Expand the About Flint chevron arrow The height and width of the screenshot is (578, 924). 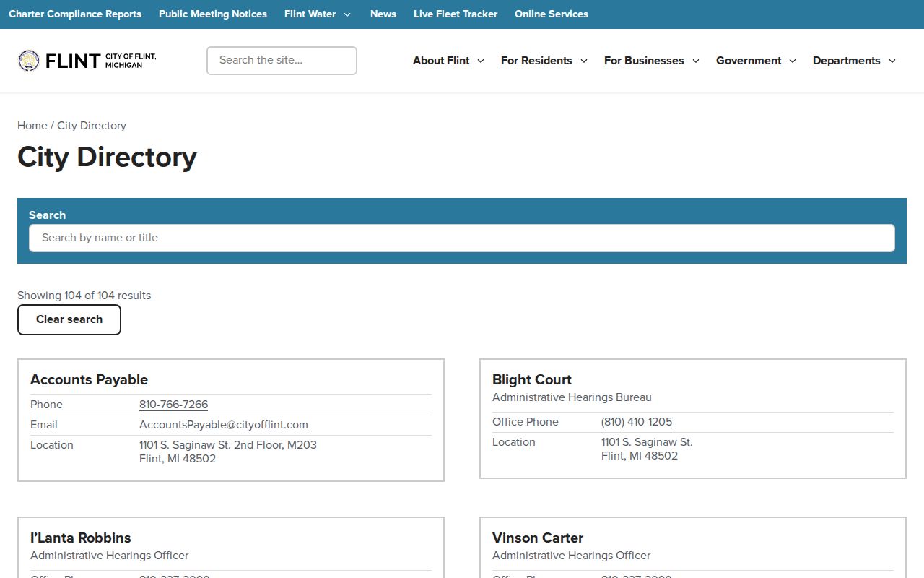point(481,61)
